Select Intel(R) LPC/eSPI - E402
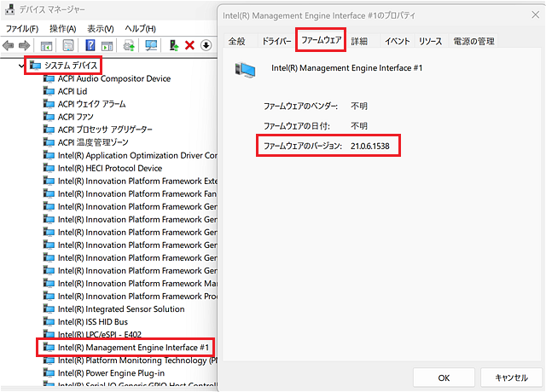 100,335
